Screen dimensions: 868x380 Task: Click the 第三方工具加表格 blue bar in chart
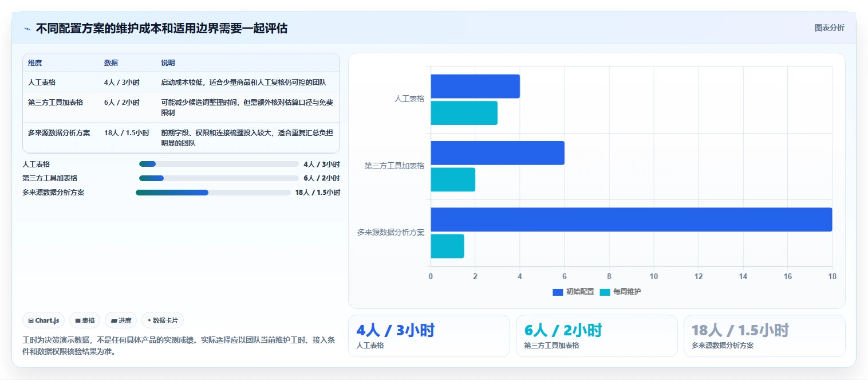coord(498,153)
